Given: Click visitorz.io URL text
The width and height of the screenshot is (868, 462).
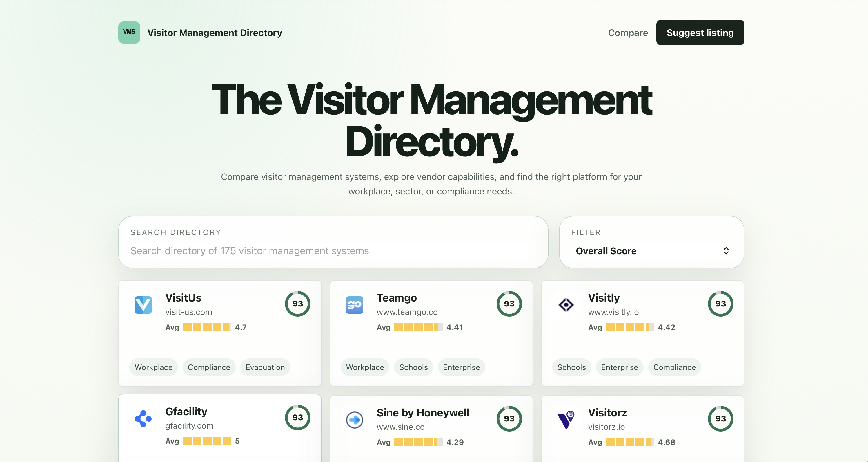Looking at the screenshot, I should (x=606, y=427).
